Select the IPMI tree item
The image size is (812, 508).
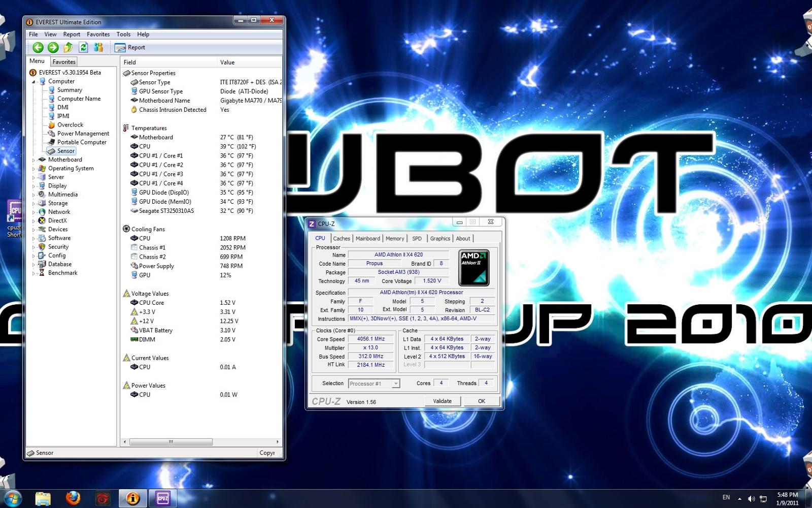[x=63, y=116]
